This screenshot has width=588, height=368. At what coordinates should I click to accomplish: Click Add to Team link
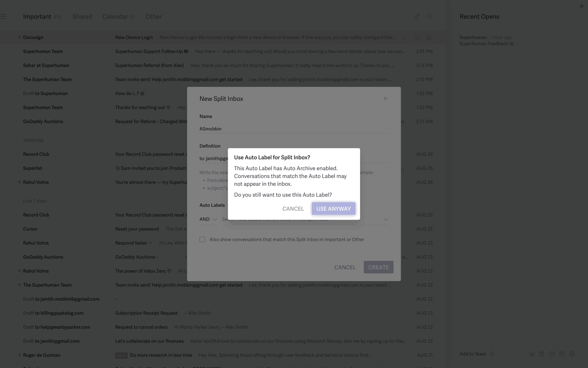pyautogui.click(x=473, y=354)
